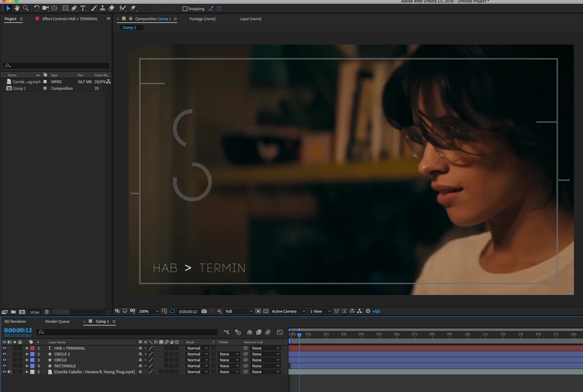The width and height of the screenshot is (583, 392).
Task: Open the Graph Editor in timeline
Action: pyautogui.click(x=280, y=333)
